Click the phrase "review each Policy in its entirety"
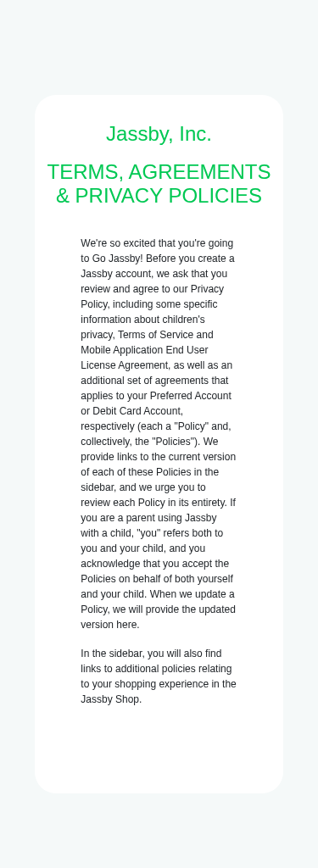Viewport: 318px width, 868px height. tap(154, 503)
